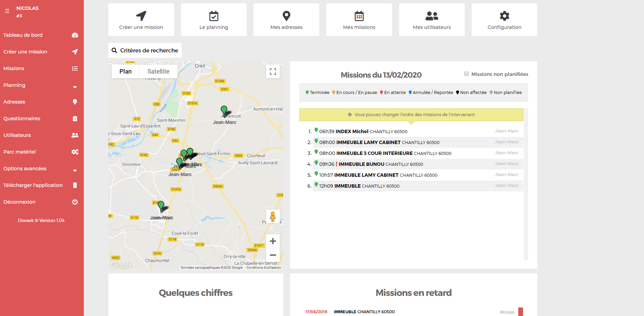The image size is (644, 316).
Task: Toggle fullscreen map view
Action: click(x=273, y=72)
